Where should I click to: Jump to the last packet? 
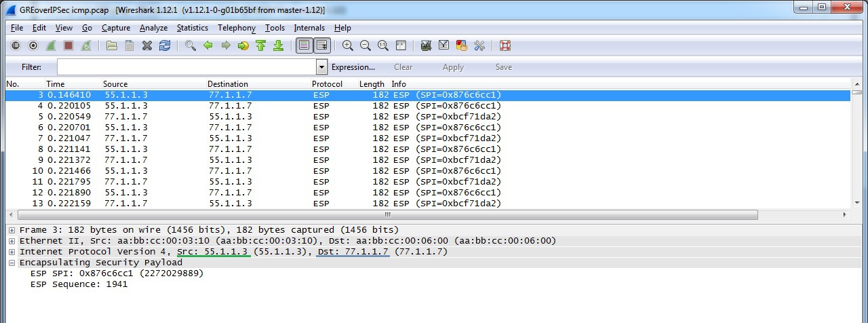coord(278,45)
